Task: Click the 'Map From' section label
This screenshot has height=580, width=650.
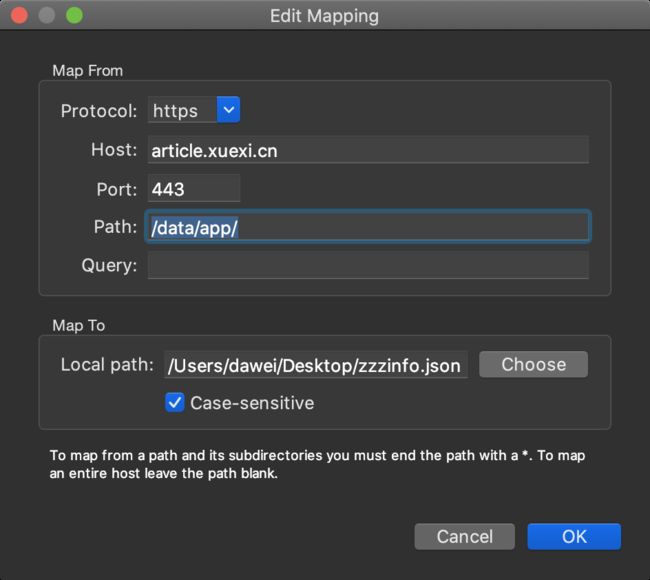Action: click(x=87, y=71)
